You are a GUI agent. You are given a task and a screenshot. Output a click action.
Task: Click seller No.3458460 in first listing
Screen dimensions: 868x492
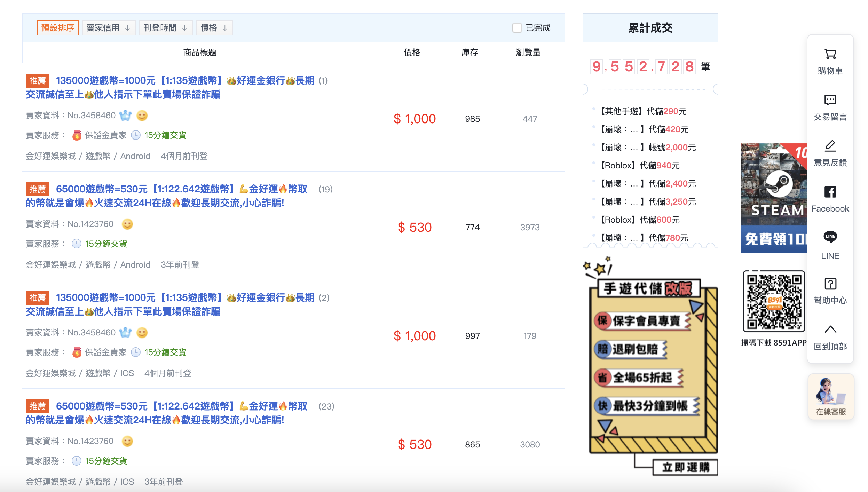(91, 116)
